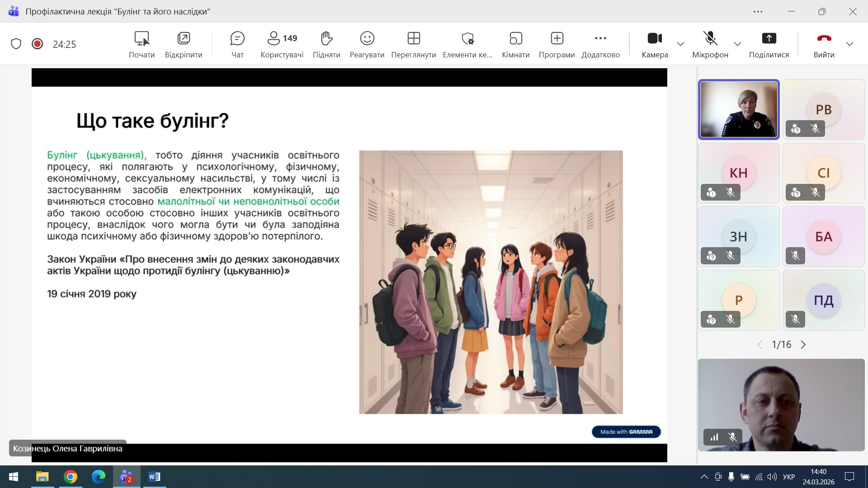The height and width of the screenshot is (488, 868).
Task: Open Word from the Windows taskbar
Action: pos(154,477)
